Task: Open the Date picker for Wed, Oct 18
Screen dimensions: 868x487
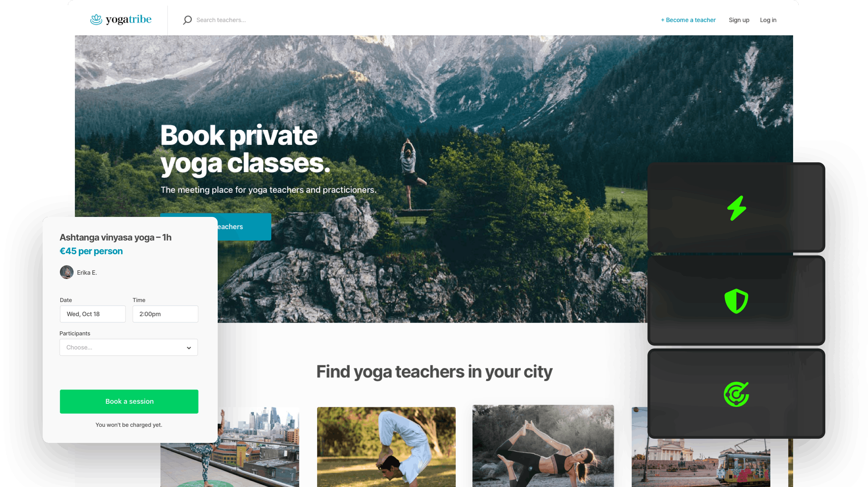Action: tap(92, 313)
